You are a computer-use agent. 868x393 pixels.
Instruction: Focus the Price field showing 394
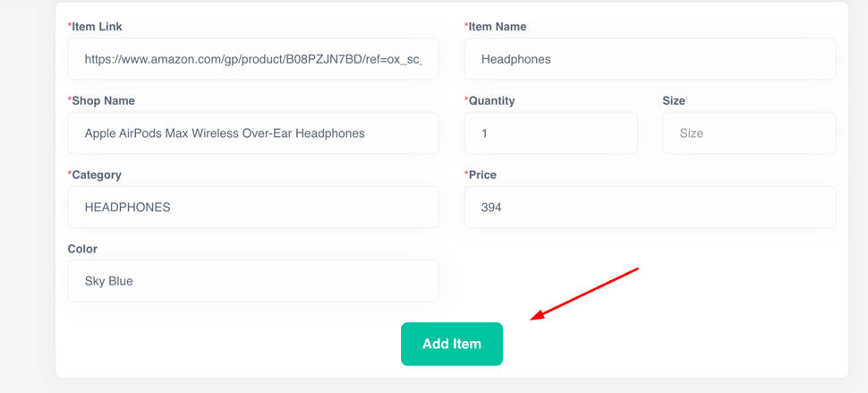point(650,207)
